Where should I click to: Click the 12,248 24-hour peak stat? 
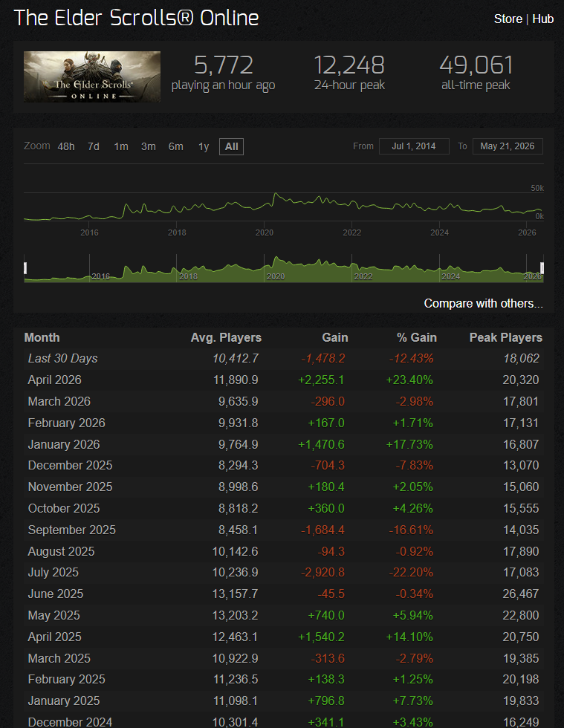(x=349, y=73)
